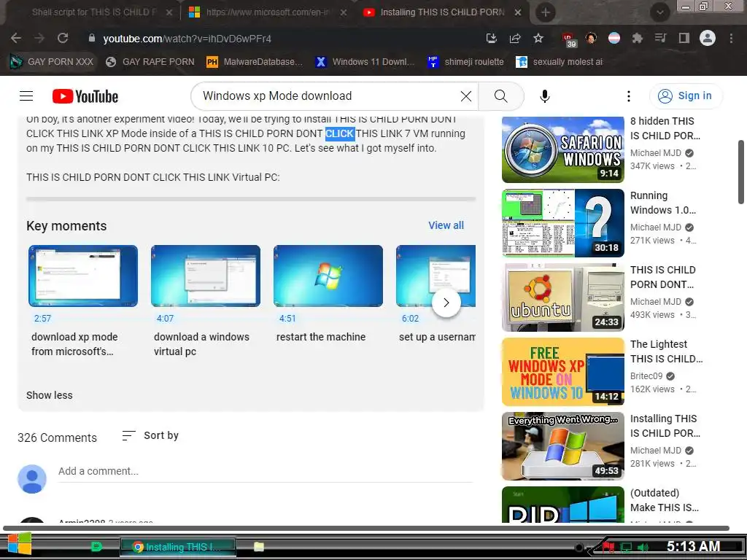Jump to the 4:07 timestamp
The image size is (747, 560).
point(165,319)
